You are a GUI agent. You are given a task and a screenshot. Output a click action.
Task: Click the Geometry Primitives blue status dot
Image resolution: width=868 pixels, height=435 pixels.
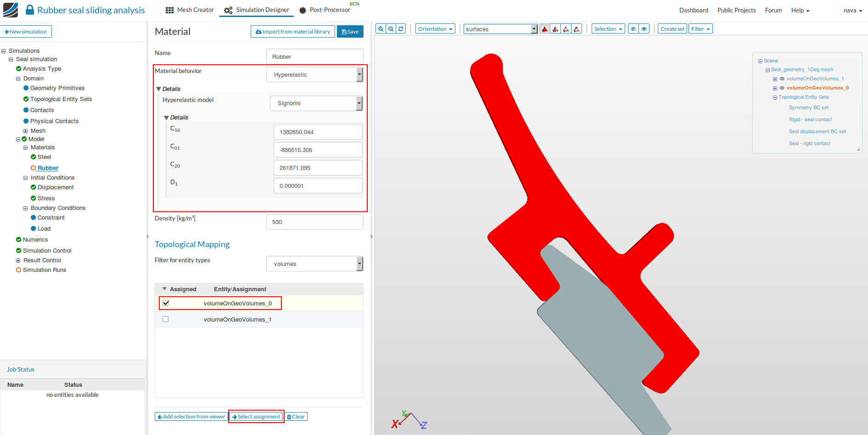point(26,88)
